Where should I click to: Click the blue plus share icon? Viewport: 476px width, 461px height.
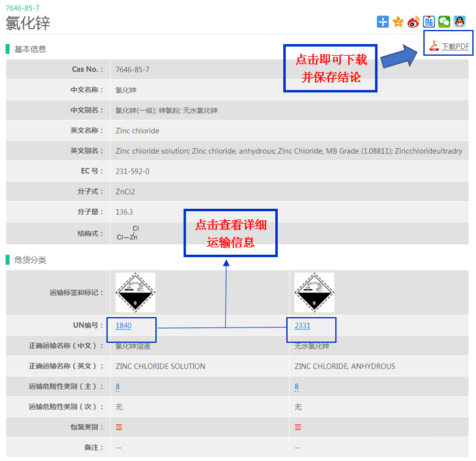pos(383,22)
